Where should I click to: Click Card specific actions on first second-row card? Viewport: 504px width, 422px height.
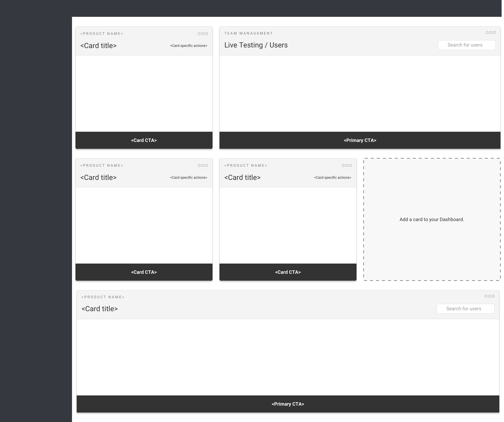click(189, 178)
